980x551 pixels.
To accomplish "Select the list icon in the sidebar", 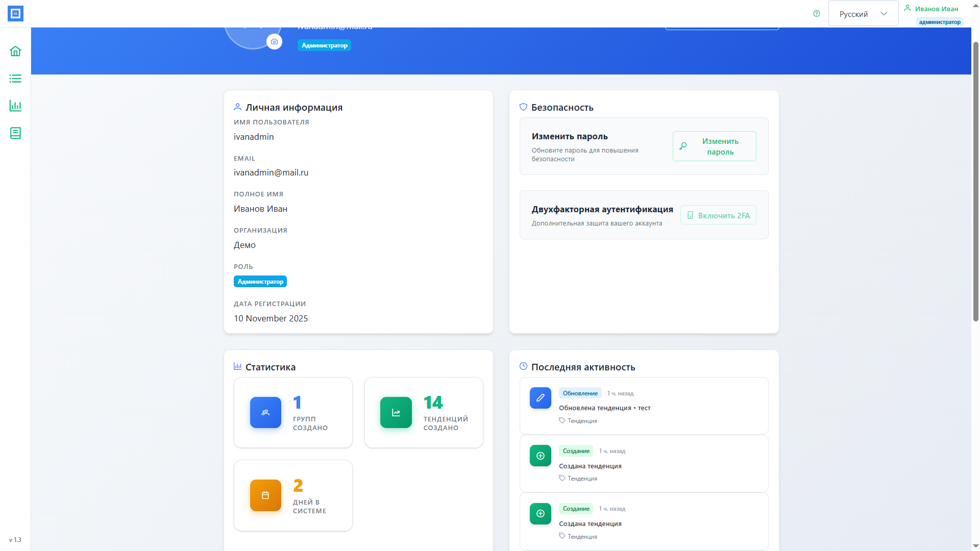I will (x=15, y=79).
